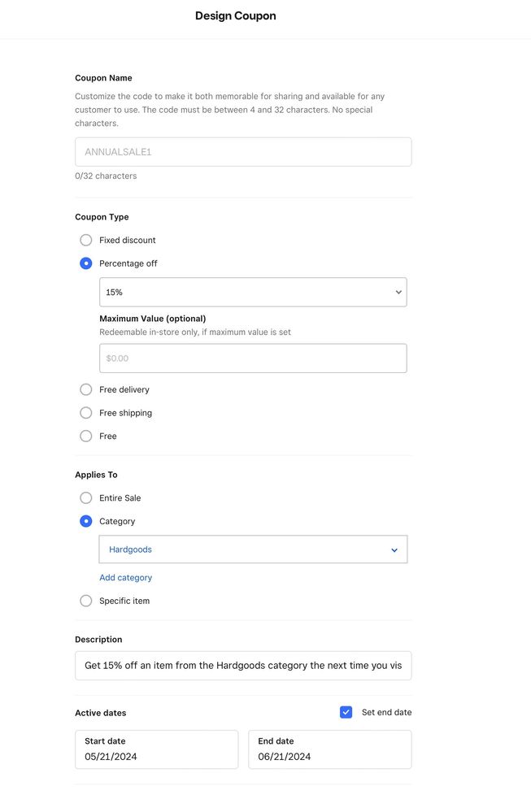Click the Add category link
Image resolution: width=531 pixels, height=812 pixels.
125,578
